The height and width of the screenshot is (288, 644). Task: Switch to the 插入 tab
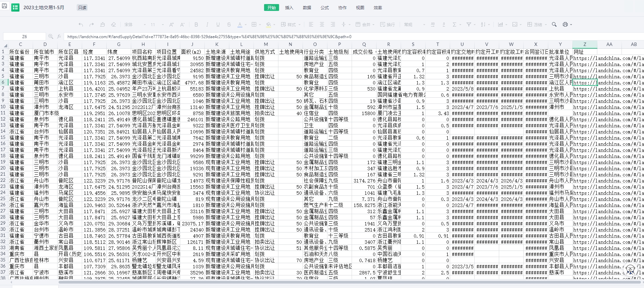pos(289,7)
